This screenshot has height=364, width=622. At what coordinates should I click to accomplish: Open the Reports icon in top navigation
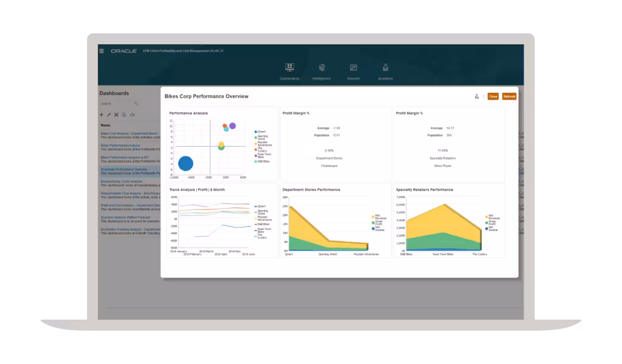click(354, 68)
